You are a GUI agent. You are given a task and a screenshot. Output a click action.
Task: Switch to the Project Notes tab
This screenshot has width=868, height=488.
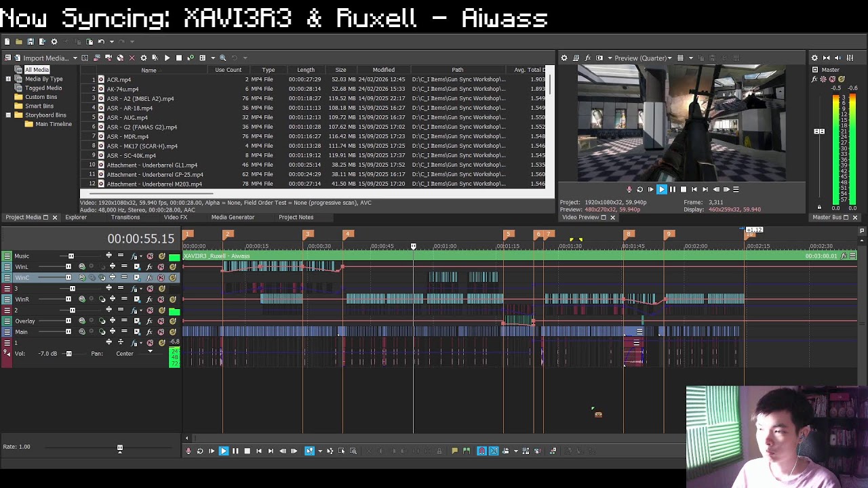[x=296, y=217]
